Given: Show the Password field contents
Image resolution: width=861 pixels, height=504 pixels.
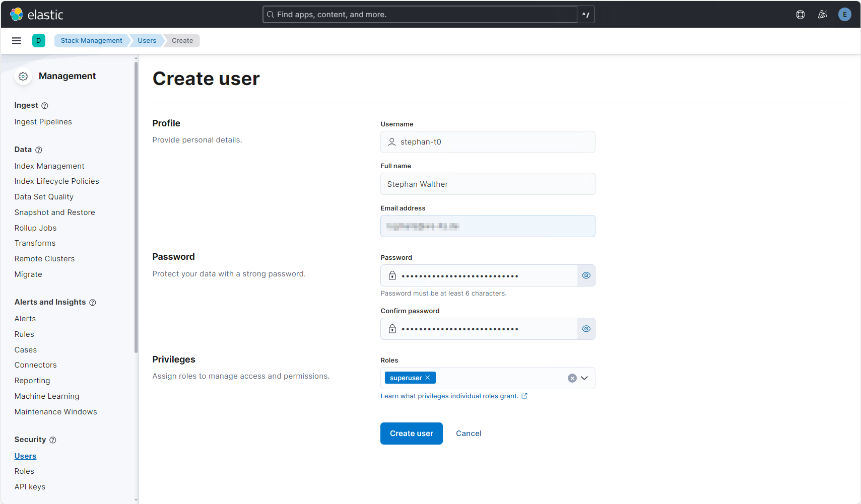Looking at the screenshot, I should (x=586, y=275).
